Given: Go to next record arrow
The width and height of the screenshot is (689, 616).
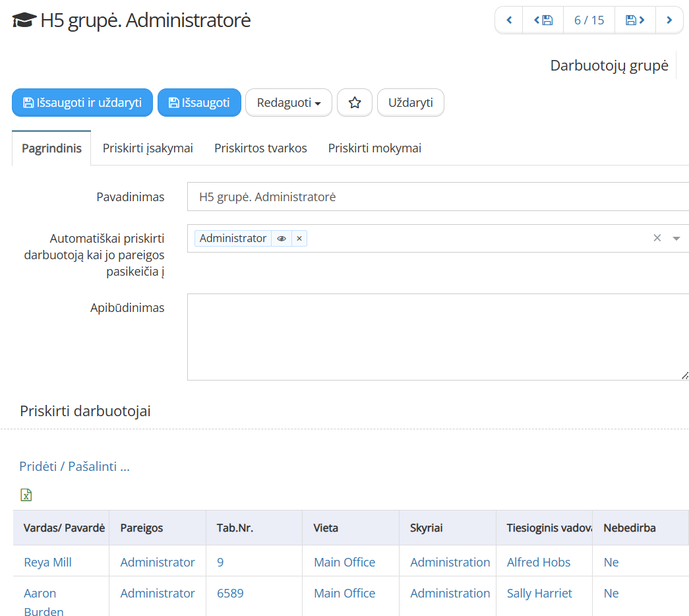Looking at the screenshot, I should point(669,20).
